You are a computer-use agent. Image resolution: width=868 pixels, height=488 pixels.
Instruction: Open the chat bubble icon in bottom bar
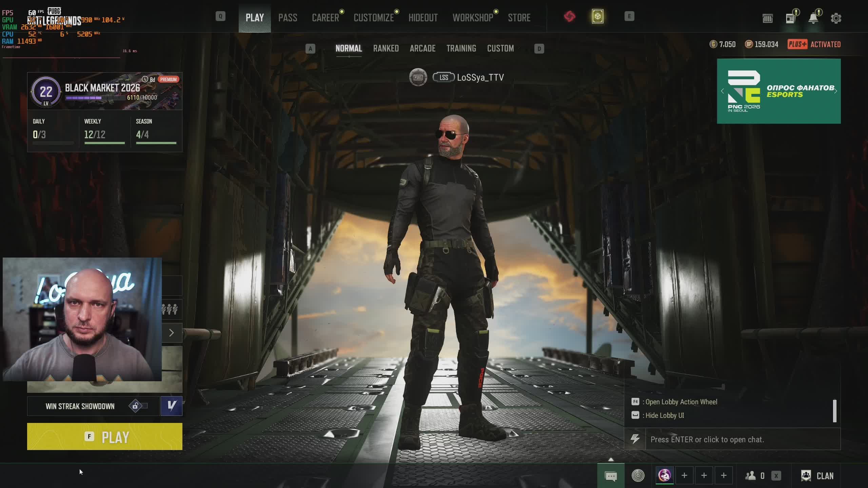(611, 476)
